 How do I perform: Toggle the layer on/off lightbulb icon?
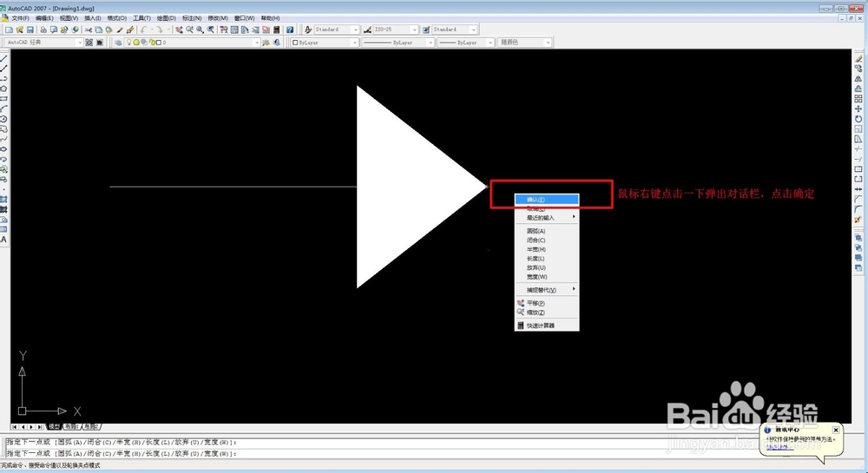pos(129,42)
